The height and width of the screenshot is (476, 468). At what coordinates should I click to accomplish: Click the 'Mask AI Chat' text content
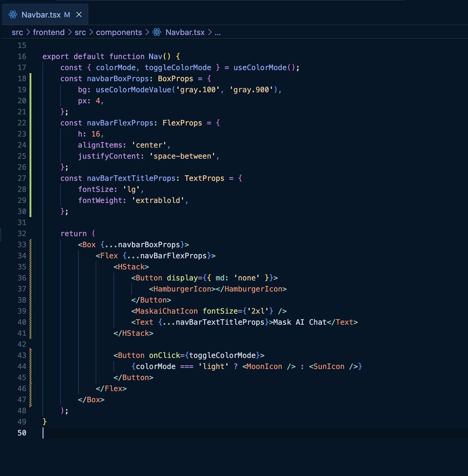300,322
